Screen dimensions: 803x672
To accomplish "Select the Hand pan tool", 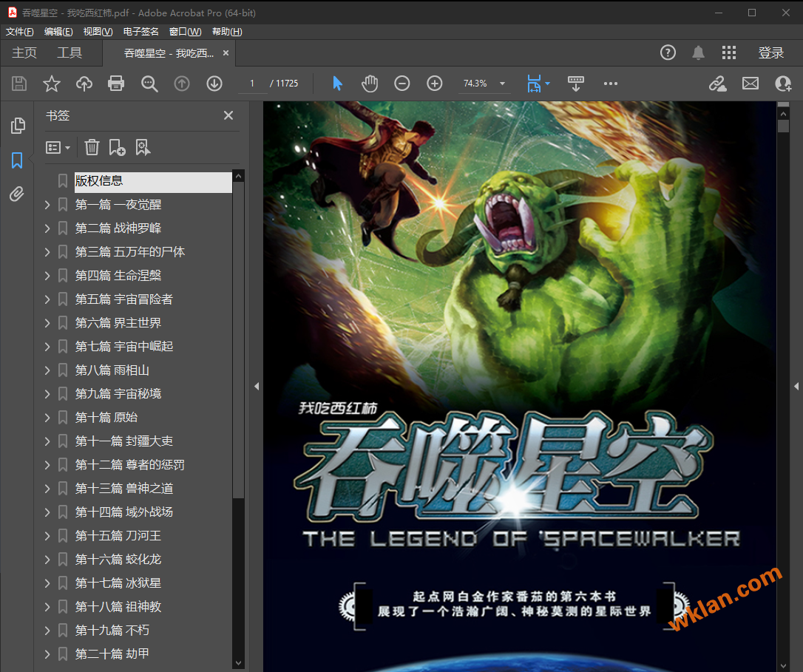I will (x=370, y=84).
